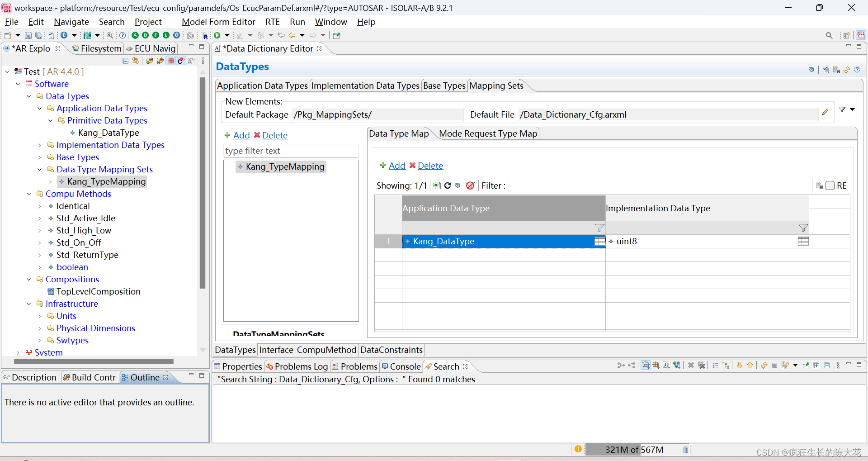The height and width of the screenshot is (461, 868).
Task: Switch to the Mapping Sets tab
Action: [x=496, y=86]
